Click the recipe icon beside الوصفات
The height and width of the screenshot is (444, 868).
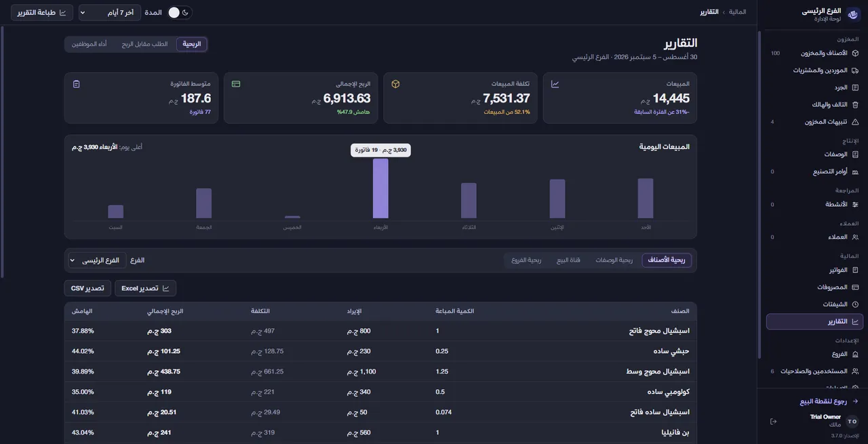click(x=855, y=155)
